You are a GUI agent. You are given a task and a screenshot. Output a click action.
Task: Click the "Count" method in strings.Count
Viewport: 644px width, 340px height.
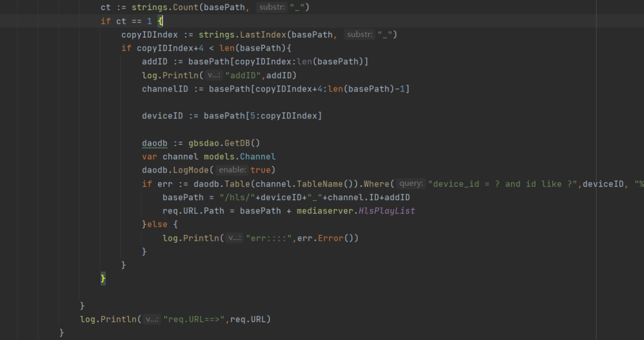[186, 7]
